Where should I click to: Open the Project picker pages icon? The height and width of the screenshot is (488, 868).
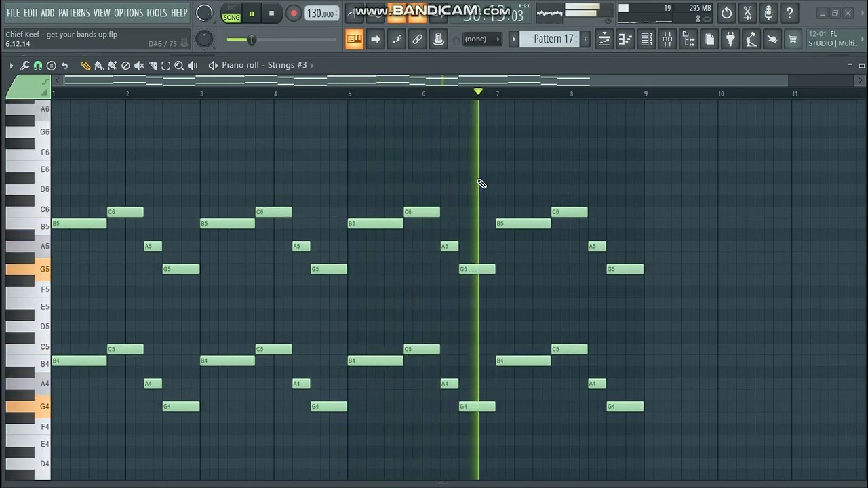coord(709,39)
